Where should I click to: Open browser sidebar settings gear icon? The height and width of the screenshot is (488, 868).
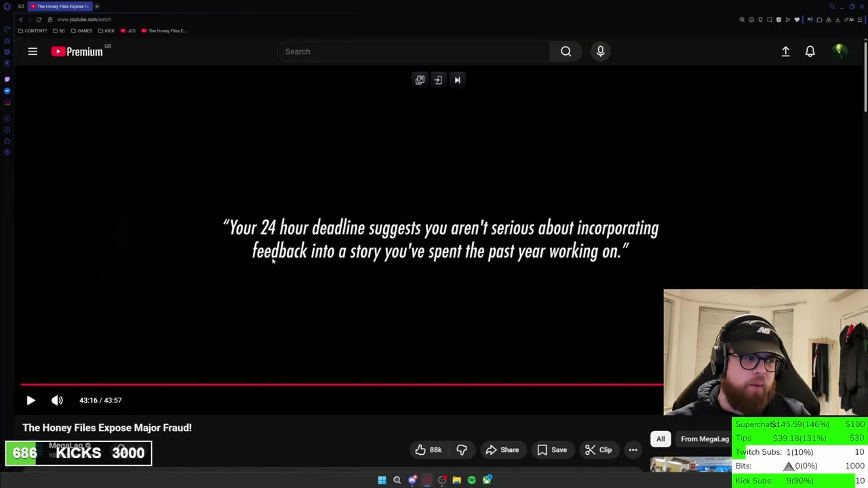(7, 152)
